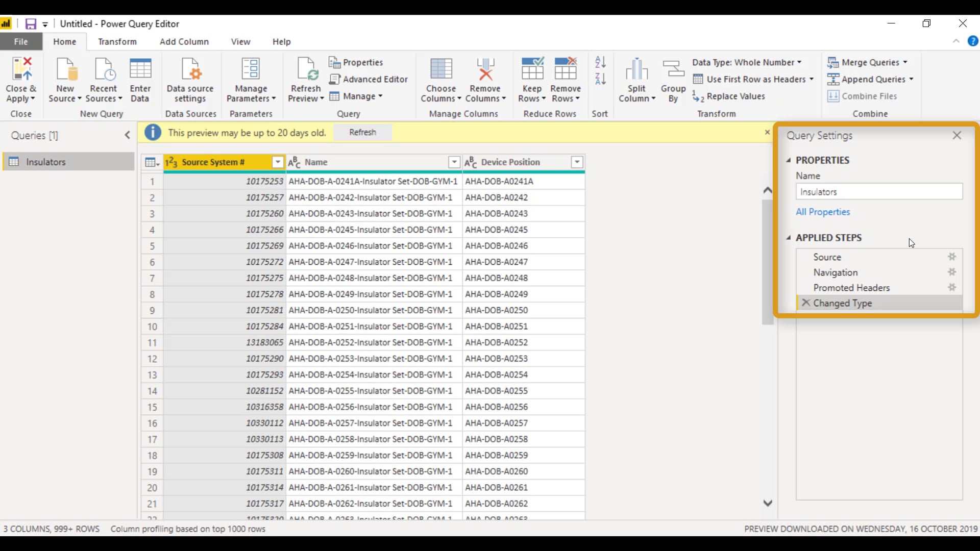This screenshot has width=980, height=551.
Task: Switch to the Transform tab
Action: 117,41
